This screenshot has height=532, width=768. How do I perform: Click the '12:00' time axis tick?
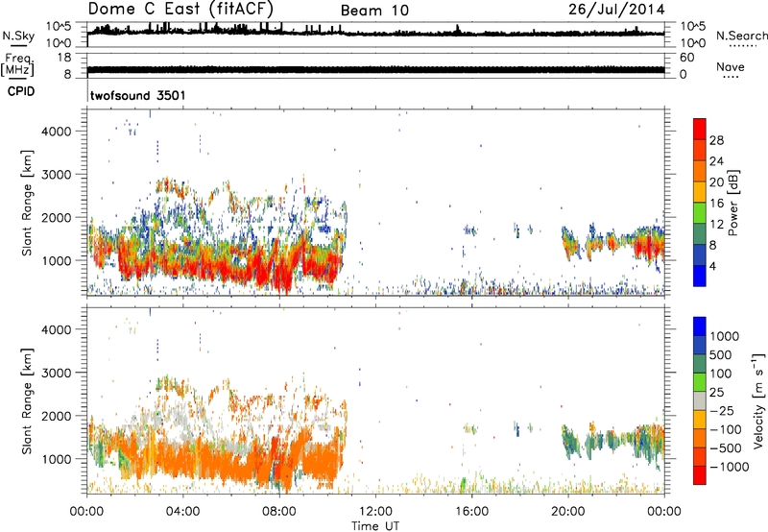(375, 512)
